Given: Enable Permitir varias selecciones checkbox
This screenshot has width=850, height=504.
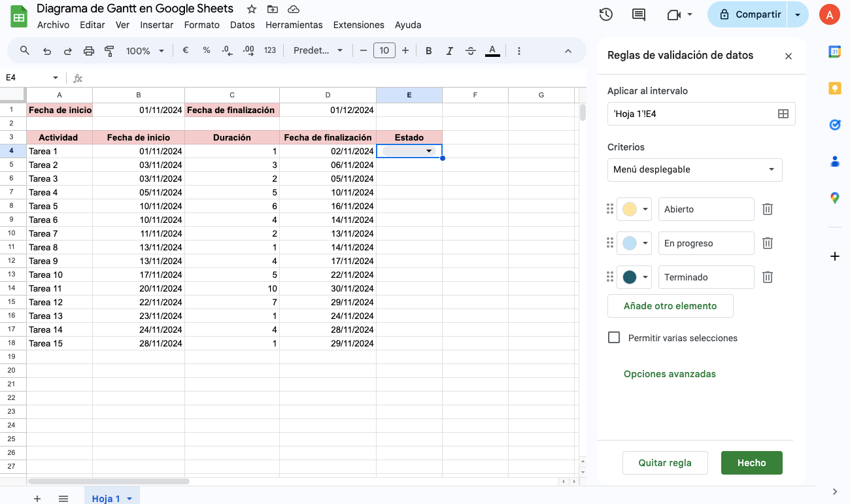Looking at the screenshot, I should 614,337.
